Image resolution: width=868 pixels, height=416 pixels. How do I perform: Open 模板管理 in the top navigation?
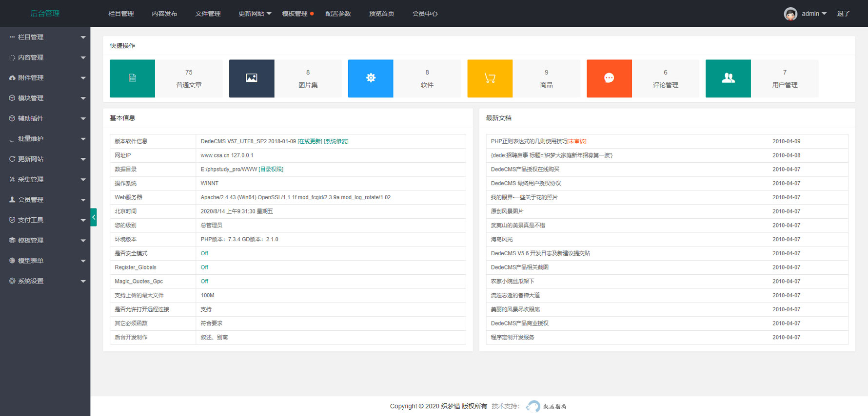click(x=295, y=14)
